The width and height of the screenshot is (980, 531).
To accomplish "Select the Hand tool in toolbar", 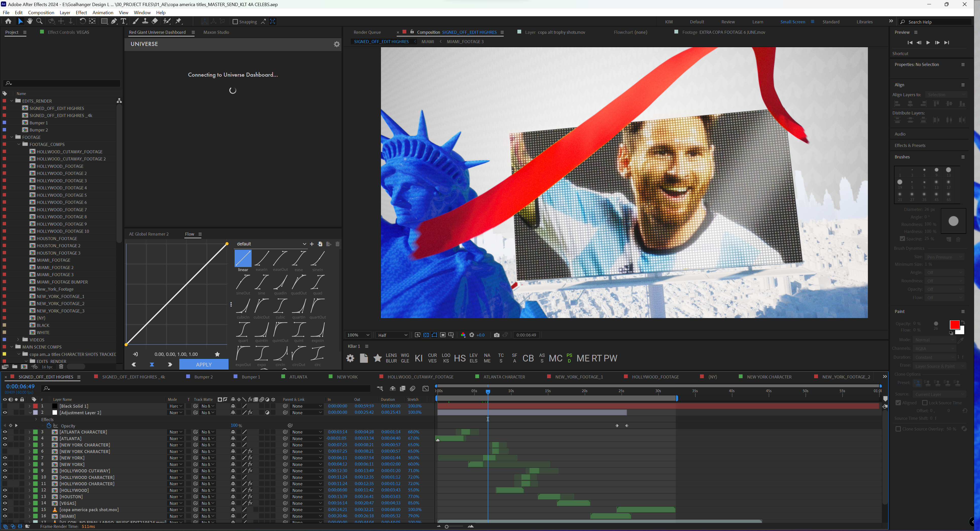I will coord(30,21).
